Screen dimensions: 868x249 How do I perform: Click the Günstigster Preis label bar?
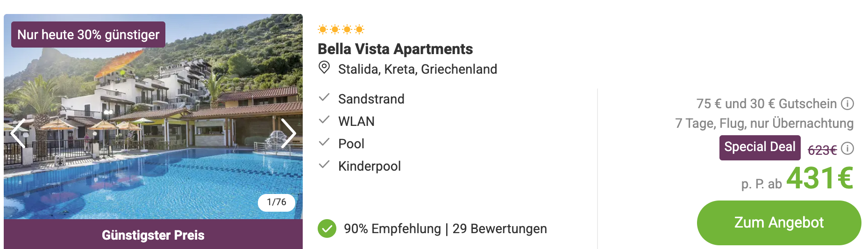click(153, 234)
